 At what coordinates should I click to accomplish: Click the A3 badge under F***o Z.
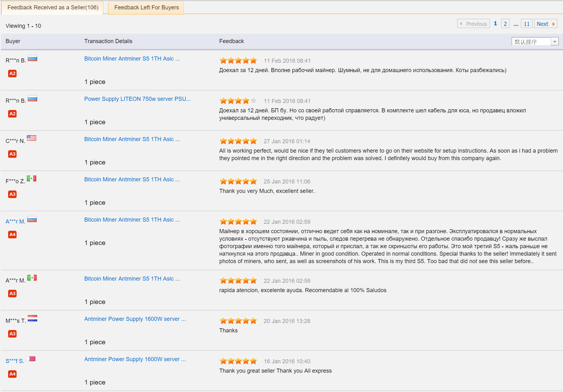pos(12,194)
